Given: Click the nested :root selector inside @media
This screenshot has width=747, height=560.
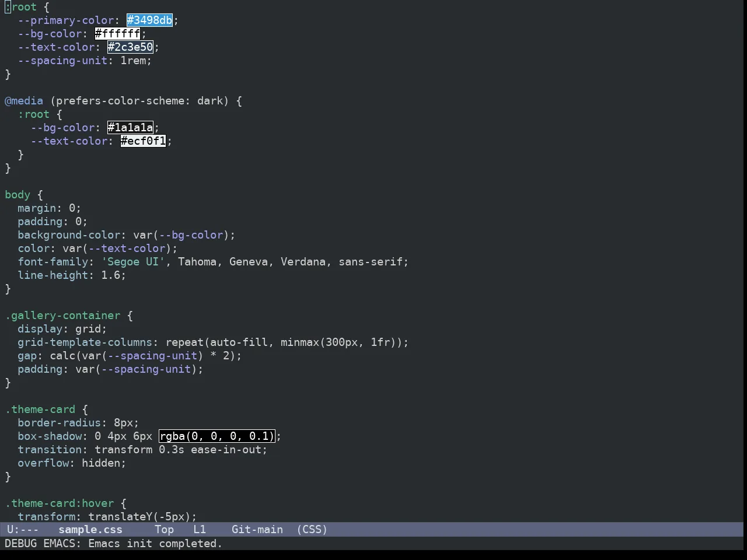Looking at the screenshot, I should [33, 114].
